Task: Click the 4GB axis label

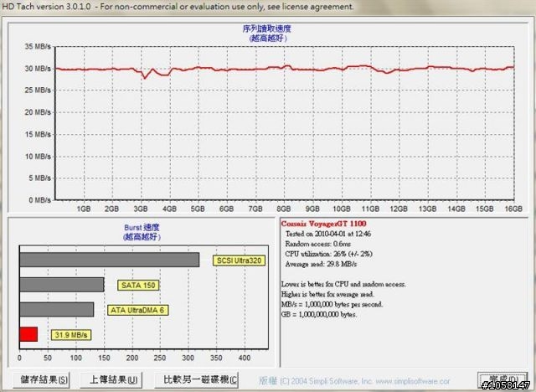Action: (169, 209)
